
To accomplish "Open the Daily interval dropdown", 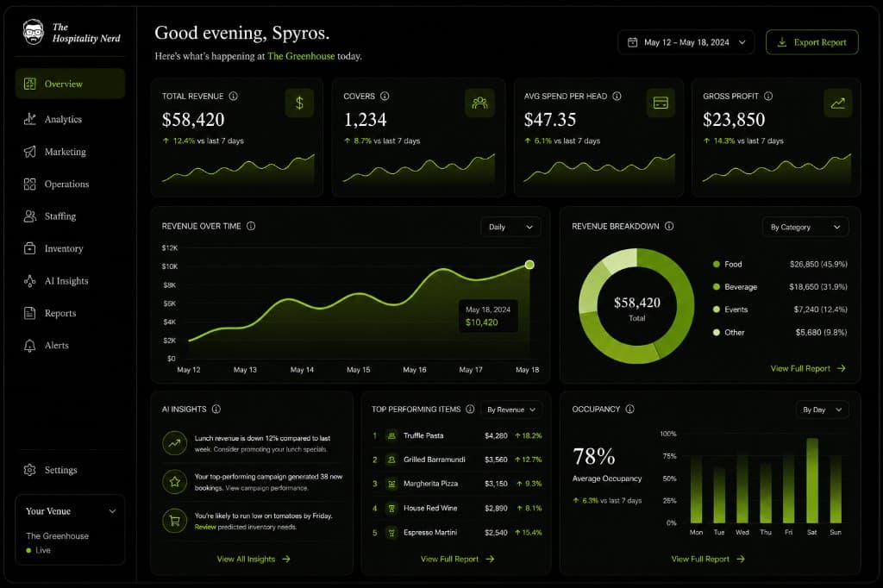I will click(x=510, y=227).
